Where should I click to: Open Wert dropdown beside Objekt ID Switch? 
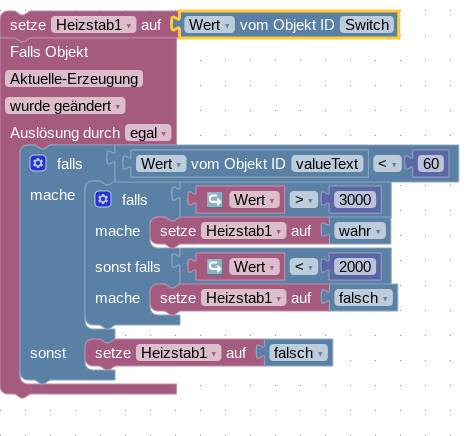[x=209, y=25]
